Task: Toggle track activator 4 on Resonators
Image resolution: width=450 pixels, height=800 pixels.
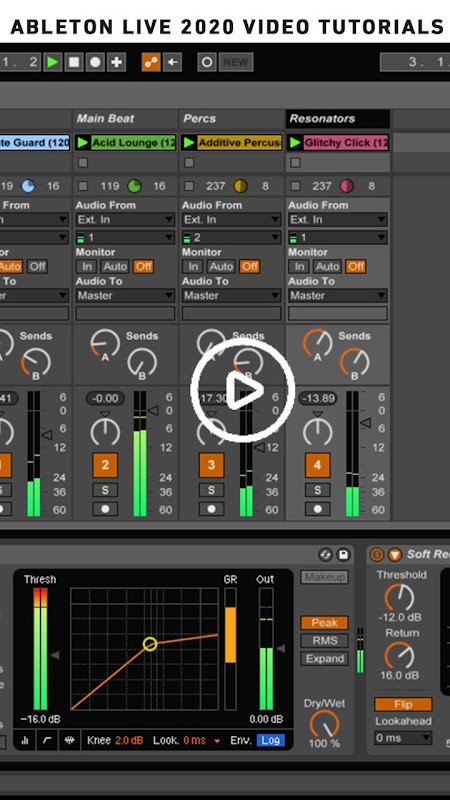Action: tap(317, 465)
